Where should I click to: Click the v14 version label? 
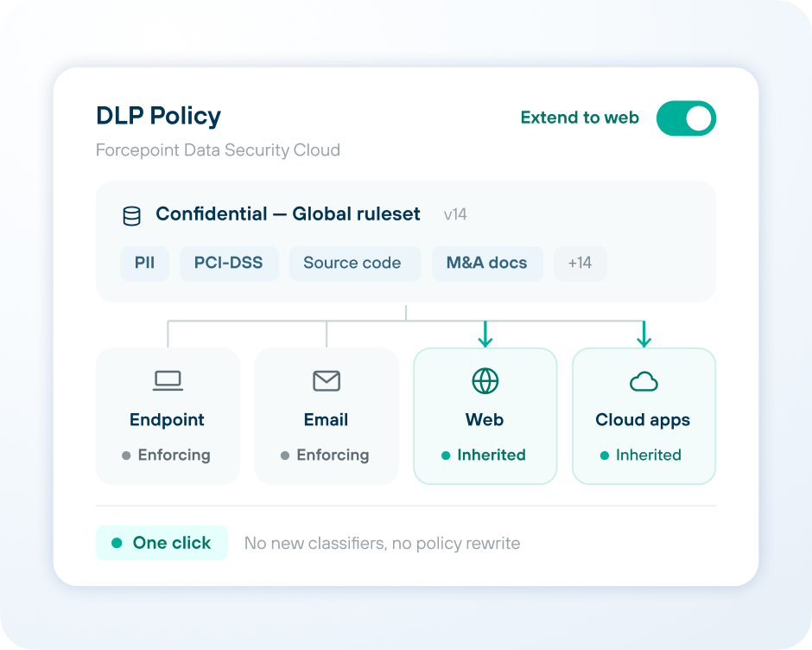tap(455, 214)
